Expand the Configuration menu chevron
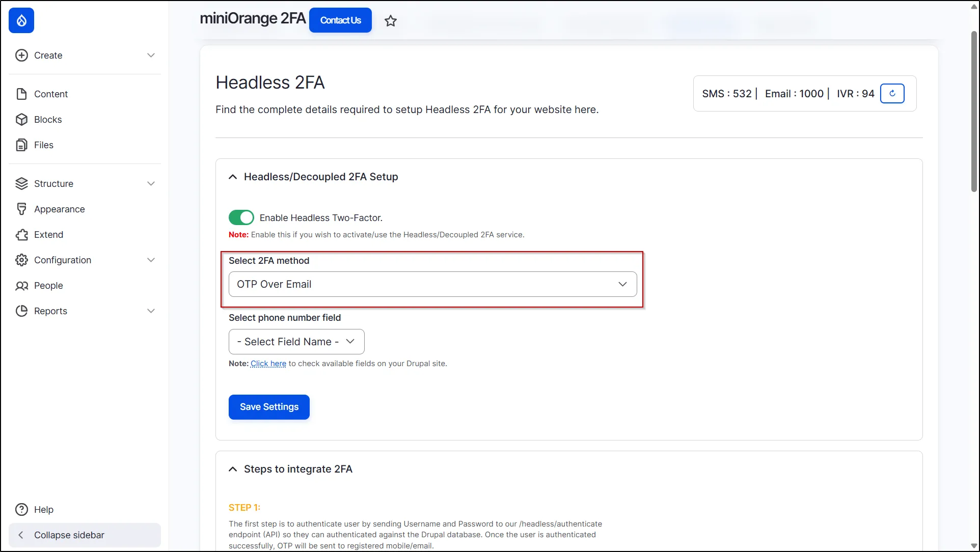Image resolution: width=980 pixels, height=552 pixels. 151,260
